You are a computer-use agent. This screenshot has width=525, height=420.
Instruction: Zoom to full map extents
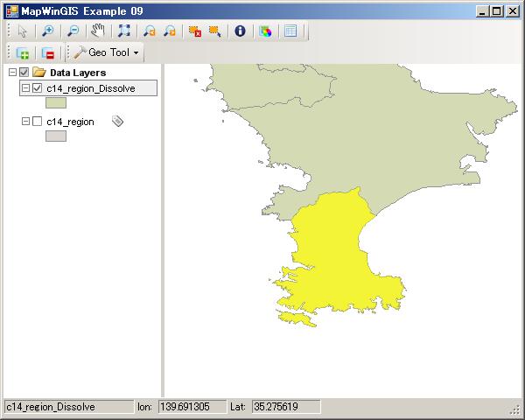123,31
